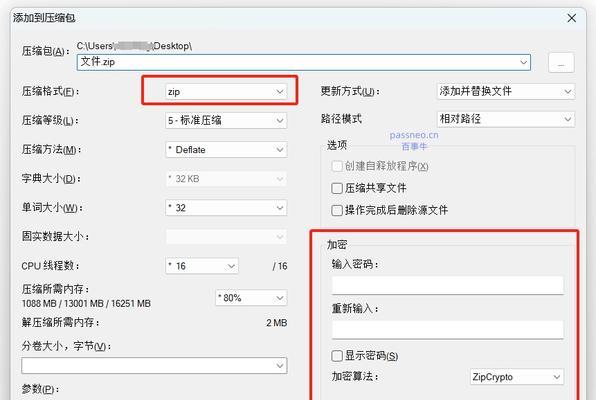Close the Add to Archive dialog

(x=571, y=18)
